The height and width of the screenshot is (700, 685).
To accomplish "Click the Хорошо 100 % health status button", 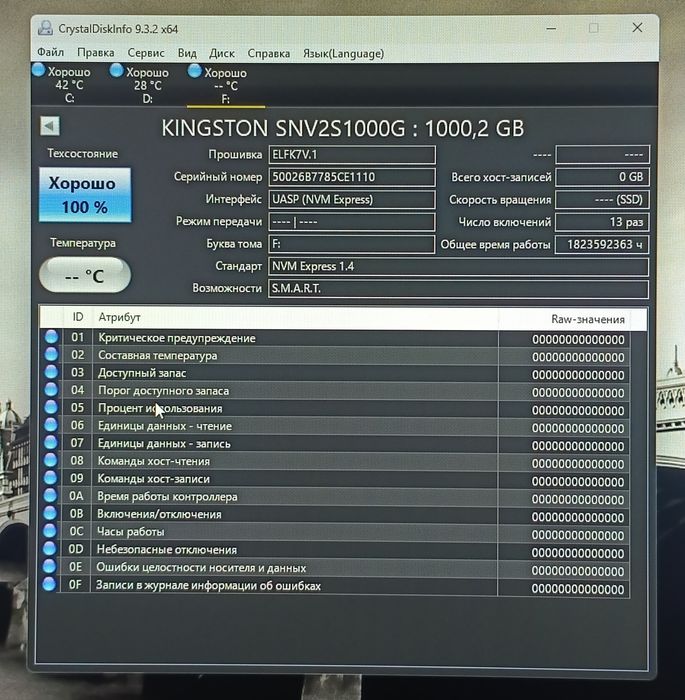I will pos(85,195).
